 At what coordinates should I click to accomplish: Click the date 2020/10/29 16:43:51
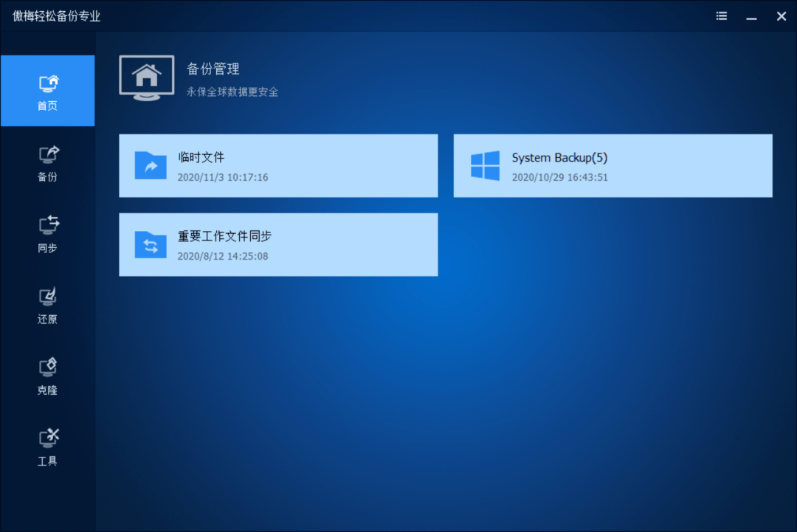pyautogui.click(x=559, y=177)
